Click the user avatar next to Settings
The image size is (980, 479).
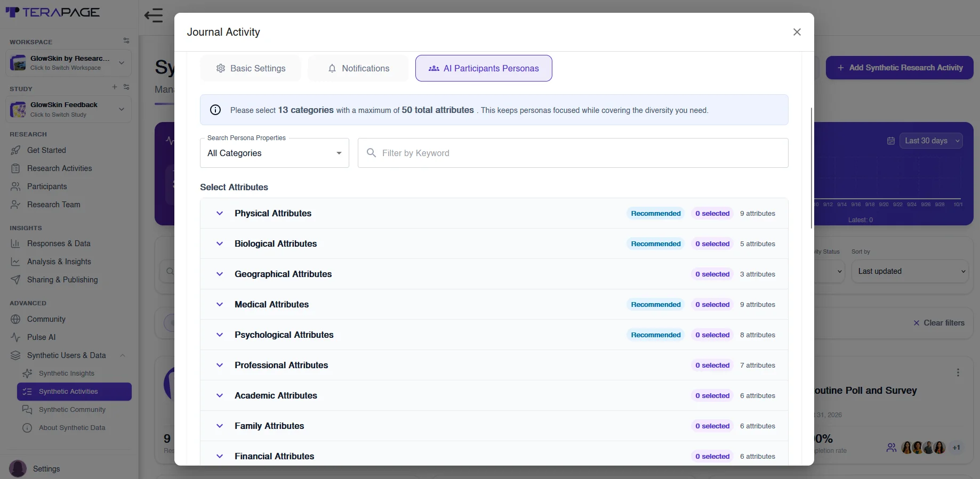18,469
